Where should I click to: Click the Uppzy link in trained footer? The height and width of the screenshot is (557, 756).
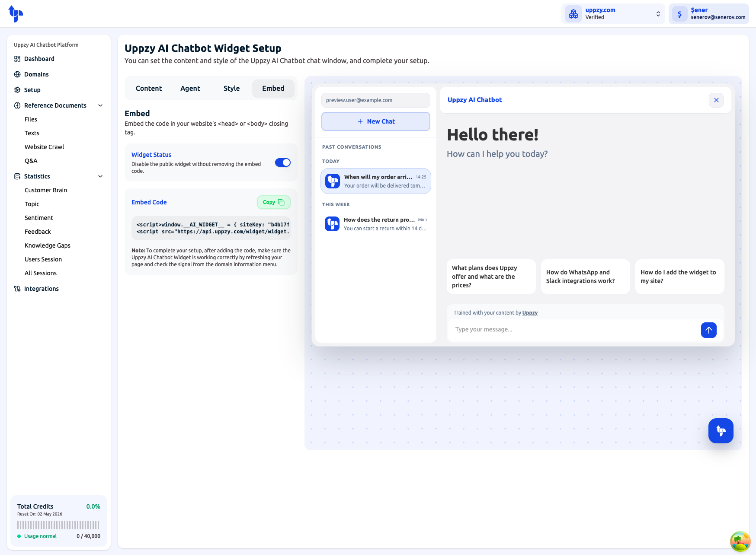(530, 313)
